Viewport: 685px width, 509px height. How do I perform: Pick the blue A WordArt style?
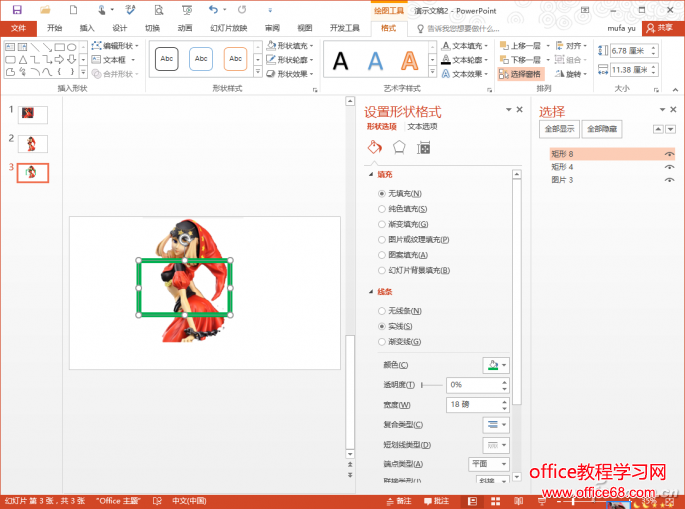[375, 60]
